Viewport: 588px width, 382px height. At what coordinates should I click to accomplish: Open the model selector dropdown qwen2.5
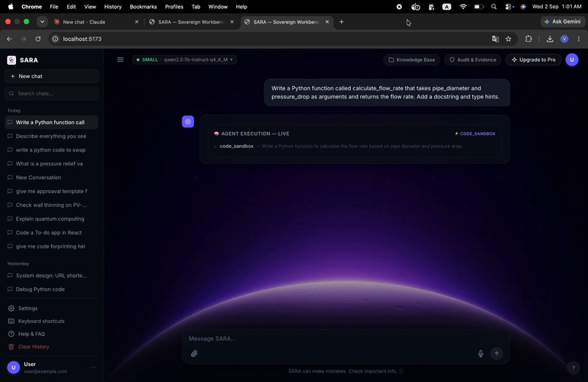185,60
